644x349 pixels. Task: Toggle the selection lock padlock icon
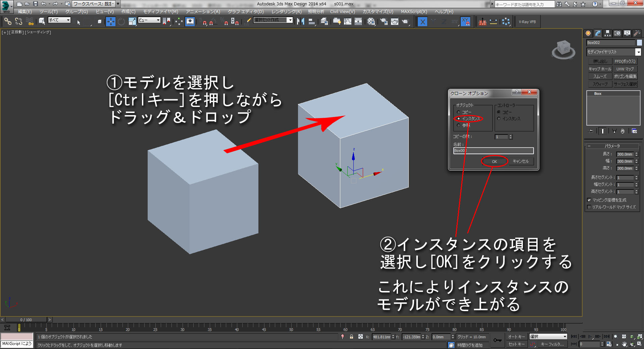(x=351, y=337)
